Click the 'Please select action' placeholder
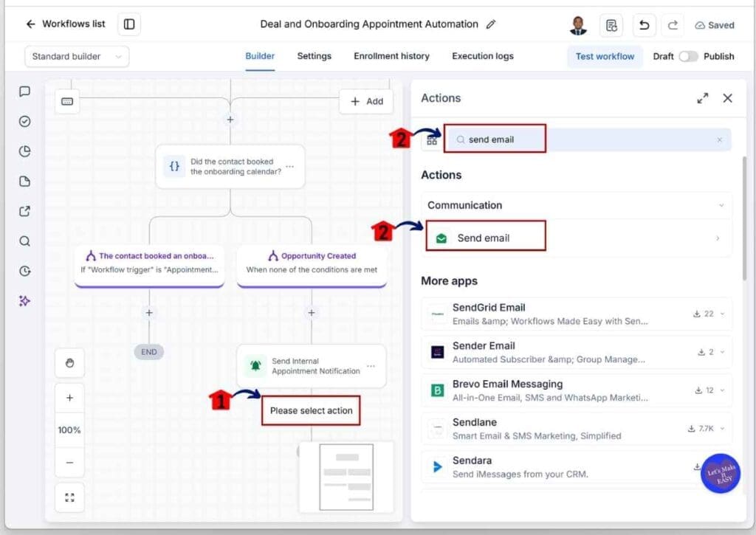 point(311,410)
